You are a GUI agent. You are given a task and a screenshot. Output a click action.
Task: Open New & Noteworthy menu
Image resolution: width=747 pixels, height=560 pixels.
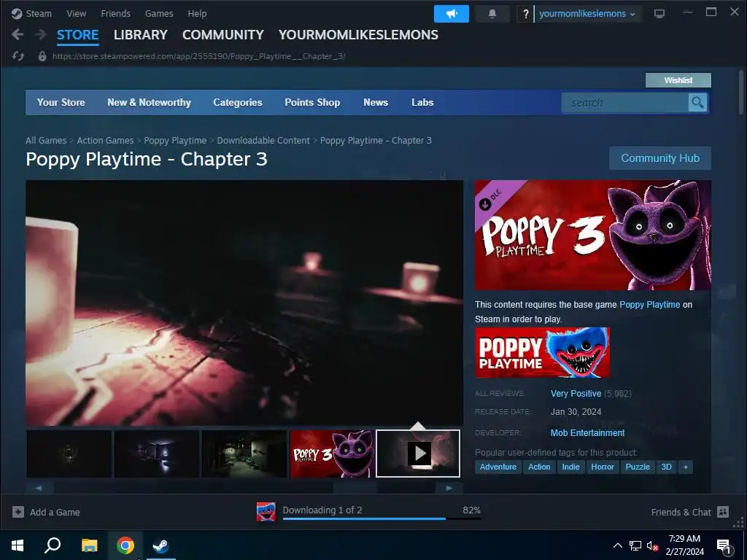point(149,102)
